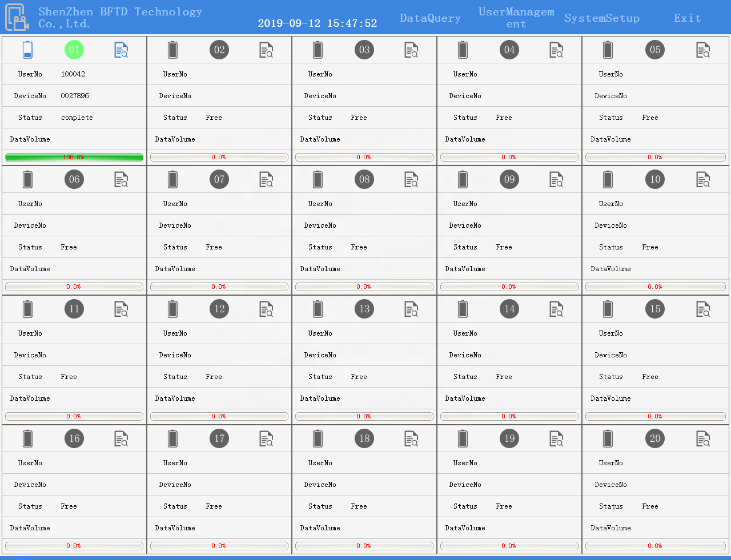Image resolution: width=731 pixels, height=560 pixels.
Task: Click the 100.0% progress bar of slot 01
Action: point(74,158)
